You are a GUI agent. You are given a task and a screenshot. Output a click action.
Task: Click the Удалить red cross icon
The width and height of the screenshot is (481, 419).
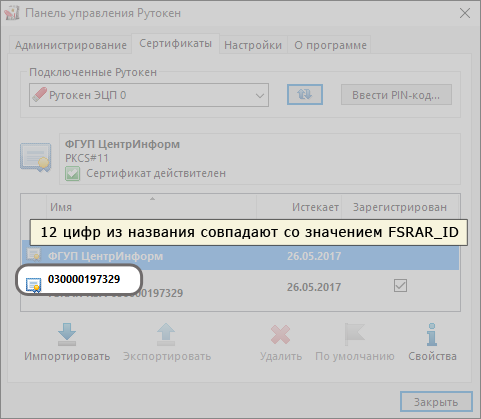(280, 334)
